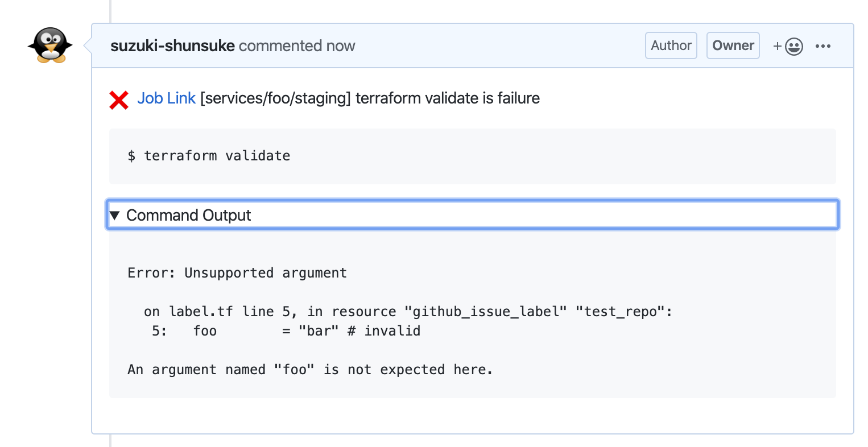Open the three-dot comment options menu

pos(823,46)
